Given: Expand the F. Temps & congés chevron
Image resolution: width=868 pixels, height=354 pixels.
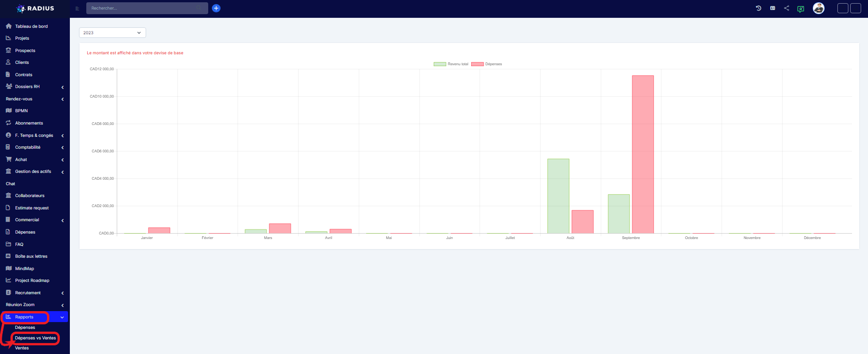Looking at the screenshot, I should pyautogui.click(x=63, y=135).
